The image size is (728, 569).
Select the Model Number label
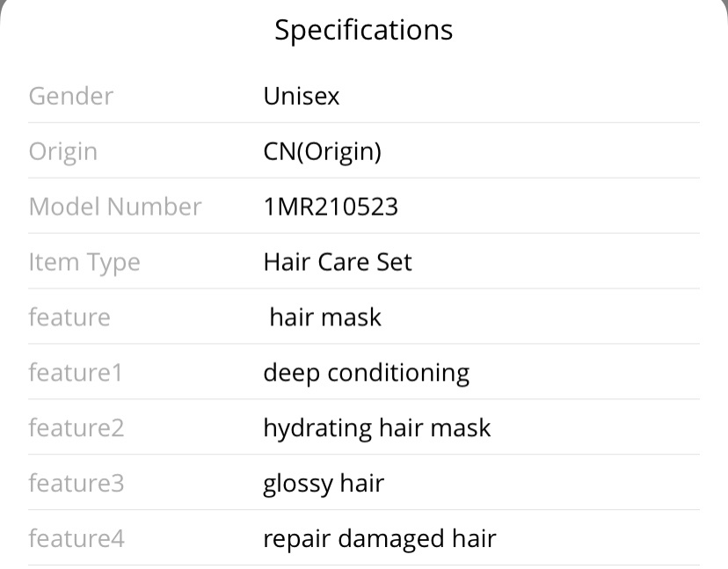(115, 207)
